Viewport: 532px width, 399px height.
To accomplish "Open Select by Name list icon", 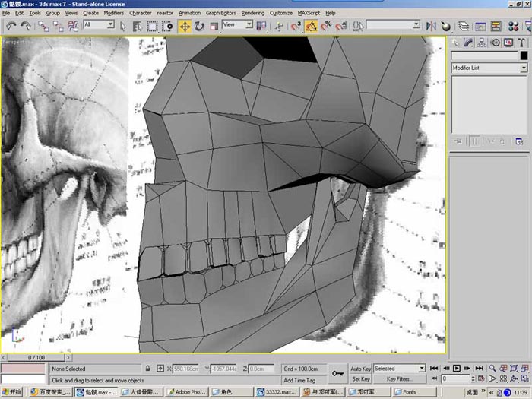I will point(138,26).
